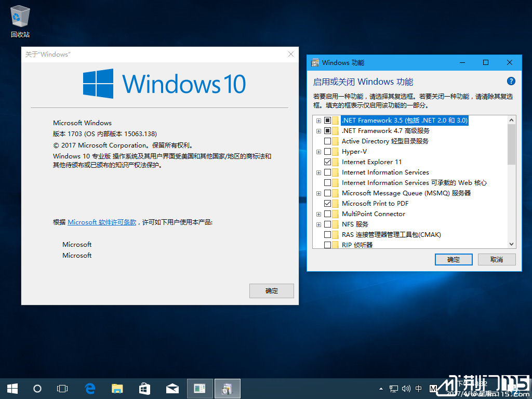
Task: Select .NET Framework 3.5 highlighted row
Action: click(404, 120)
